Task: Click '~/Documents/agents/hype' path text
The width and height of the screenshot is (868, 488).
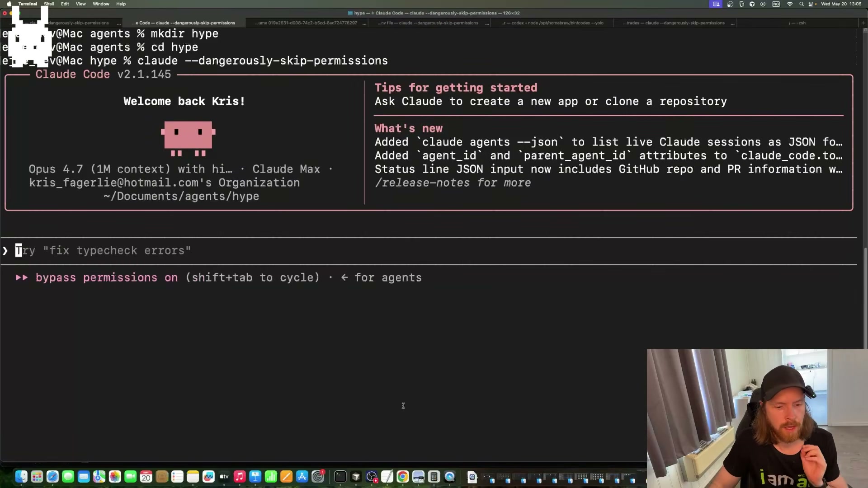Action: pos(181,196)
